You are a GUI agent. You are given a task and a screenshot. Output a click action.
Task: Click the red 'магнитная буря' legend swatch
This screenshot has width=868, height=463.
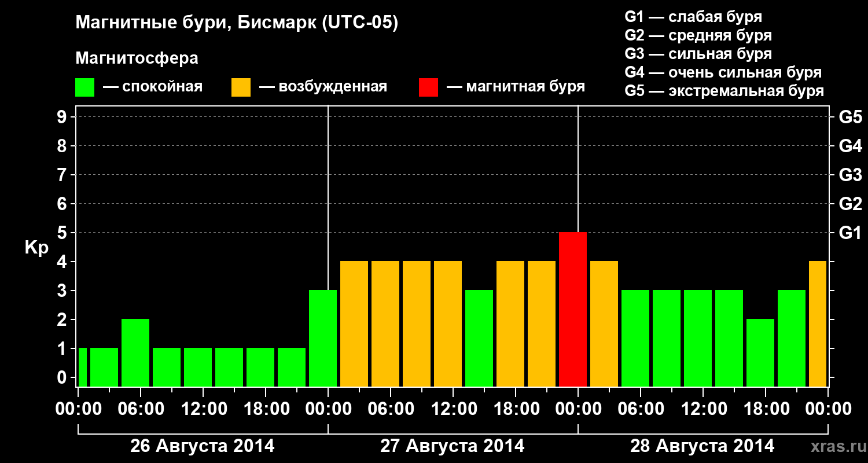428,87
